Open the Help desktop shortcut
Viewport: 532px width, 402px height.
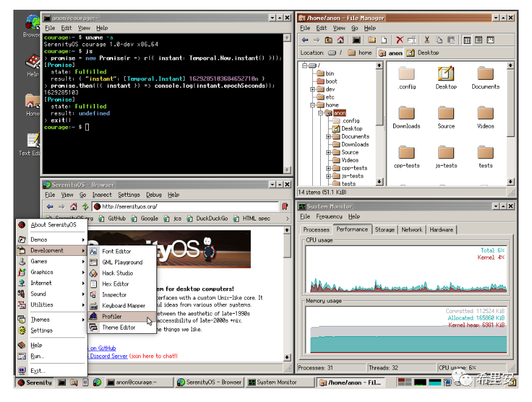click(33, 65)
